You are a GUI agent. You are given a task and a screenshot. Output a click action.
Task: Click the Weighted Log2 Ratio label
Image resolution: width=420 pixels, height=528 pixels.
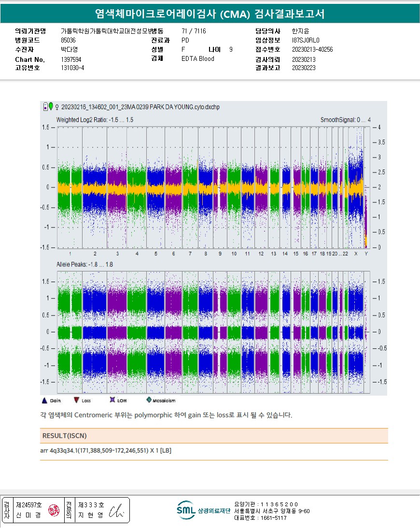(x=95, y=119)
